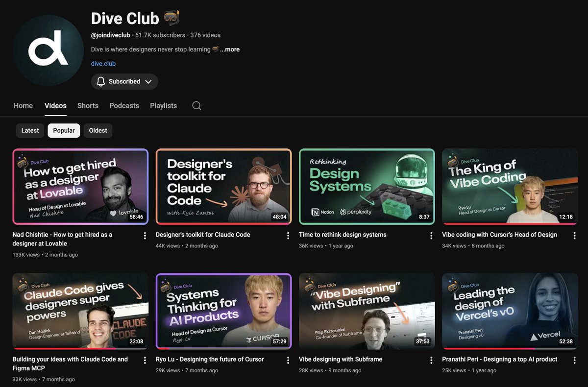Open title Vibe coding with Cursor's Head of Design
Image resolution: width=588 pixels, height=387 pixels.
(499, 235)
